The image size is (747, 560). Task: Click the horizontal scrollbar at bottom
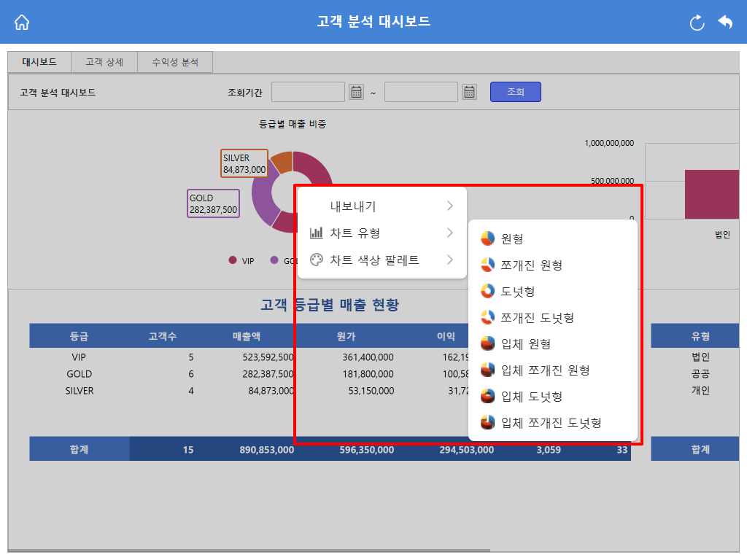pyautogui.click(x=249, y=551)
